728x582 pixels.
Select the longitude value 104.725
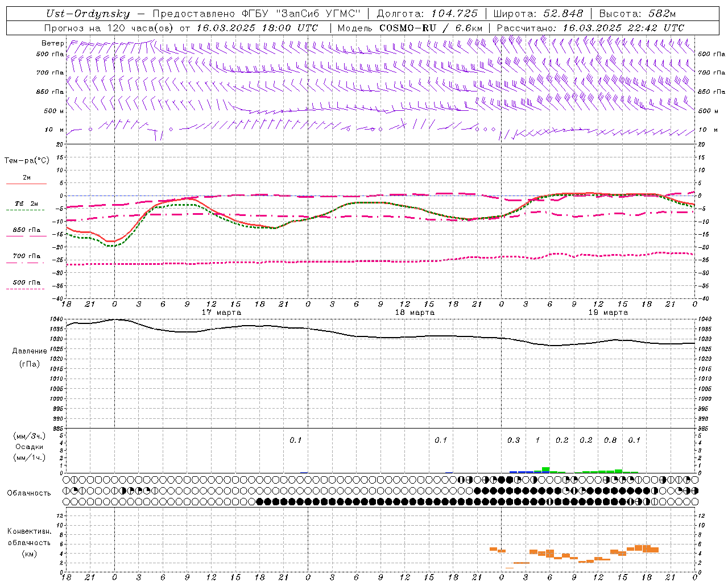(x=453, y=14)
